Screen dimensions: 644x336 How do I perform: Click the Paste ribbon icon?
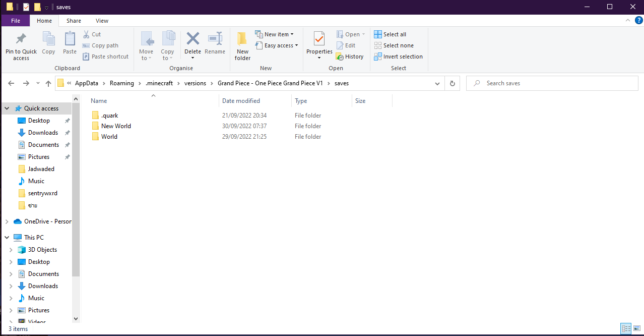coord(70,39)
